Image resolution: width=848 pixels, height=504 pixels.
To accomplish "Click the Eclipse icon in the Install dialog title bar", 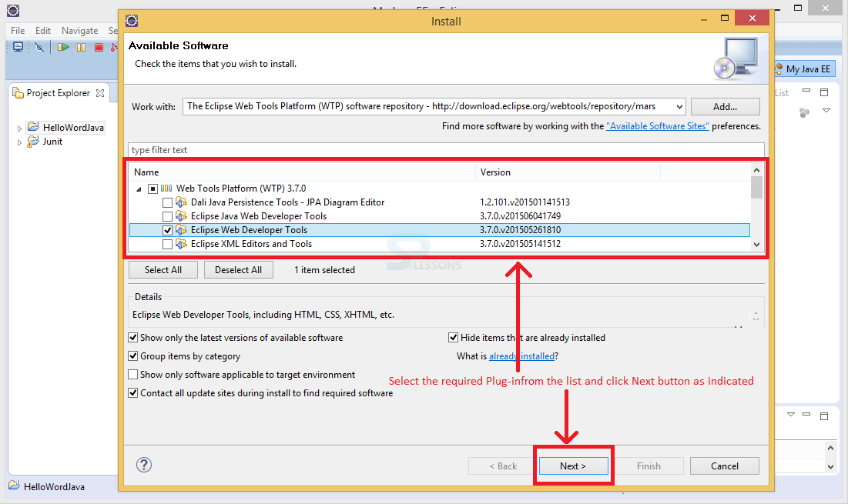I will 132,21.
